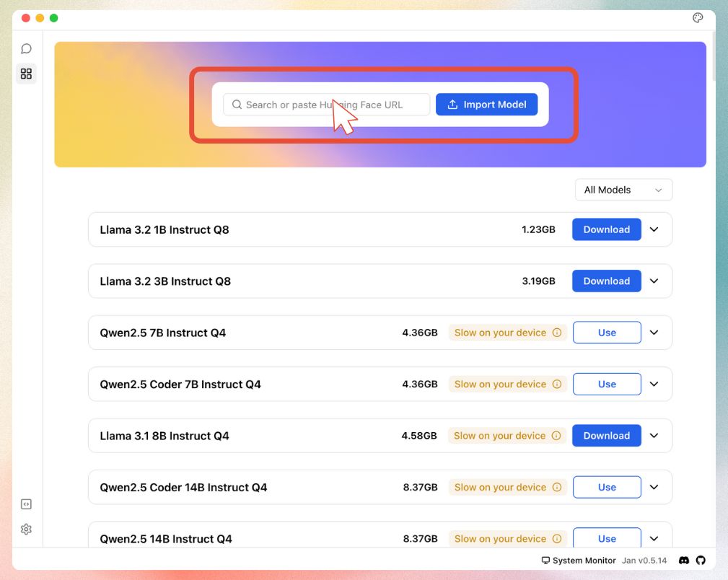728x580 pixels.
Task: Open the GitHub icon in status bar
Action: (701, 561)
